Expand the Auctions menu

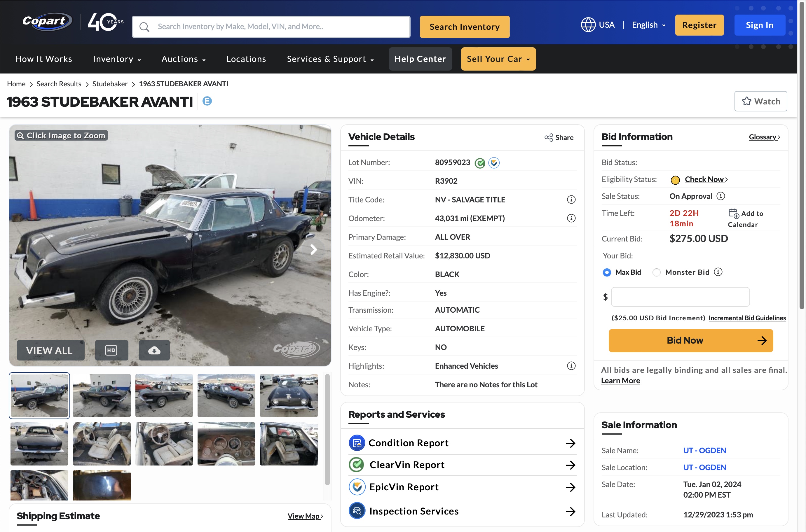pyautogui.click(x=183, y=59)
